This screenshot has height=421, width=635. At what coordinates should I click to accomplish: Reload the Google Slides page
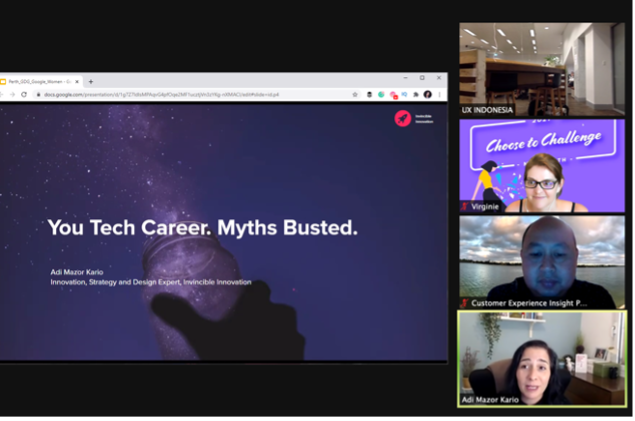[24, 94]
